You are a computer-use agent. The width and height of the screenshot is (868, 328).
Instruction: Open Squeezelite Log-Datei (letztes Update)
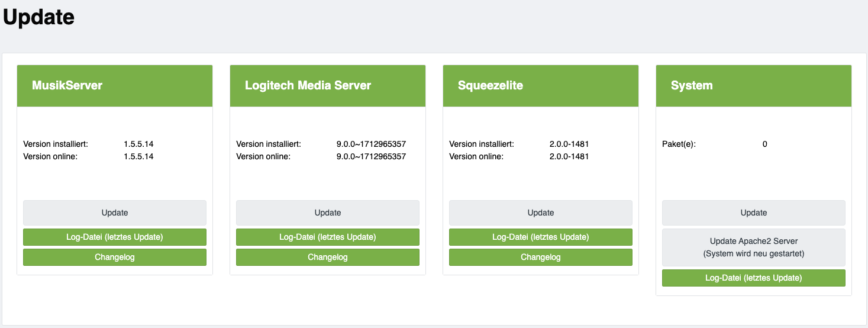coord(541,237)
